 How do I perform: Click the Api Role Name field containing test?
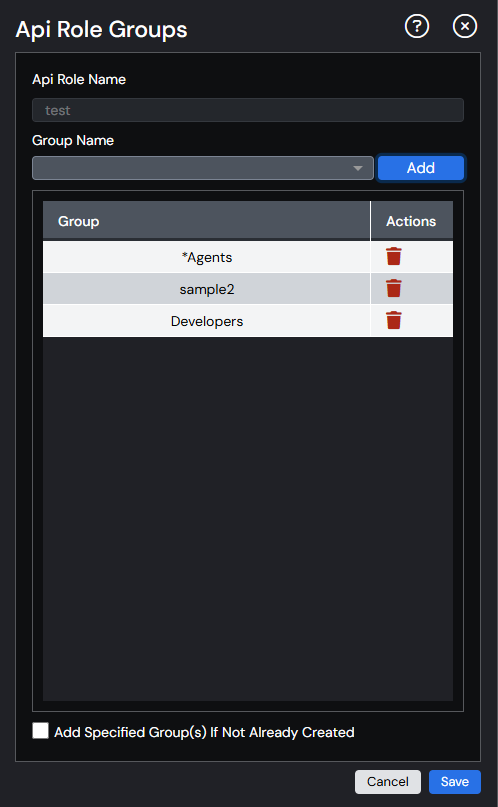[x=248, y=110]
